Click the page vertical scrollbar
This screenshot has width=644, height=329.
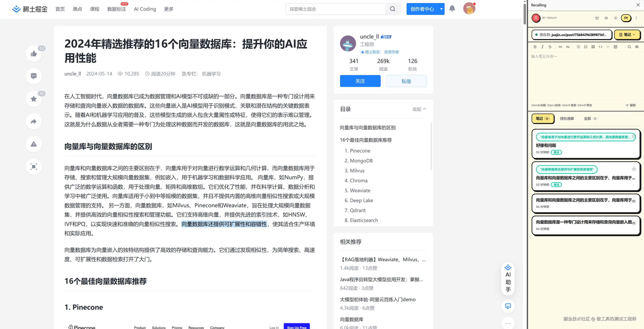click(525, 14)
